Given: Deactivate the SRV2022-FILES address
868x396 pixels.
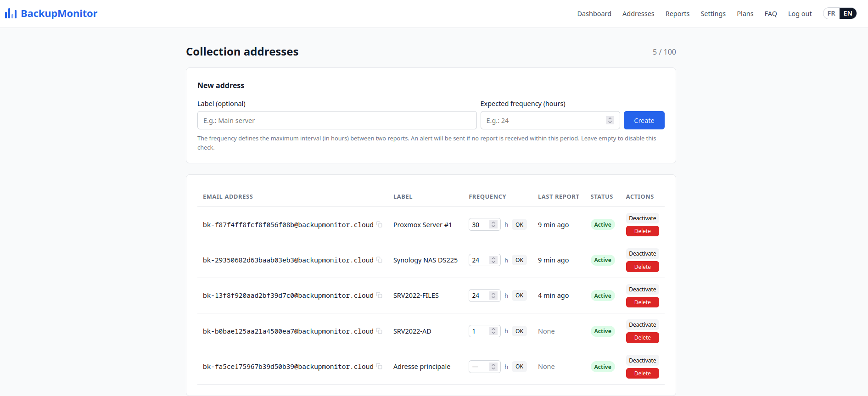Looking at the screenshot, I should tap(642, 289).
